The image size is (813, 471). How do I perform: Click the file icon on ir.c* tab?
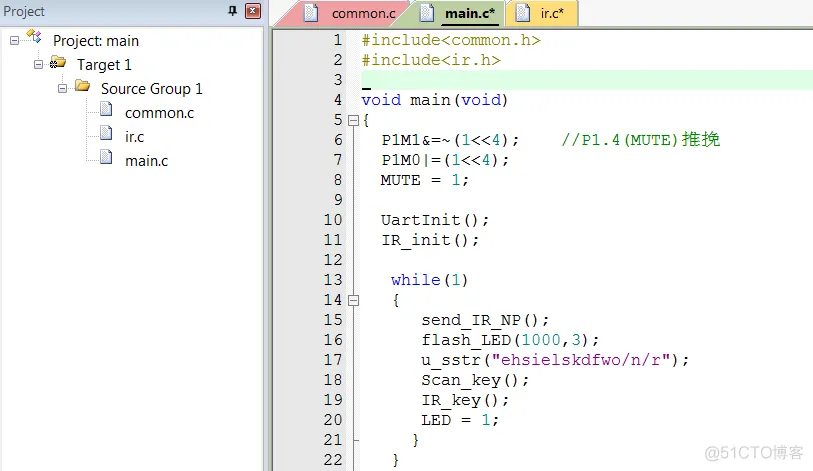click(522, 14)
